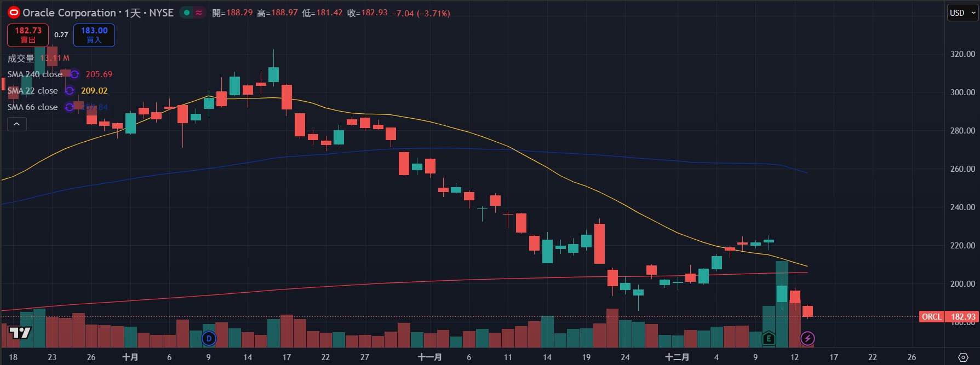Open the USD currency dropdown
The width and height of the screenshot is (980, 365).
point(962,13)
